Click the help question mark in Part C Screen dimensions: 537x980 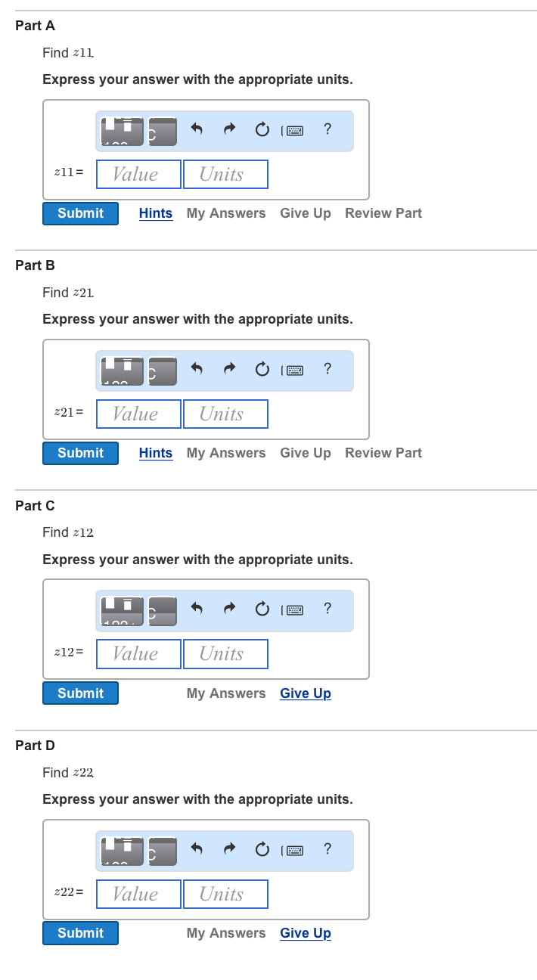(x=327, y=608)
